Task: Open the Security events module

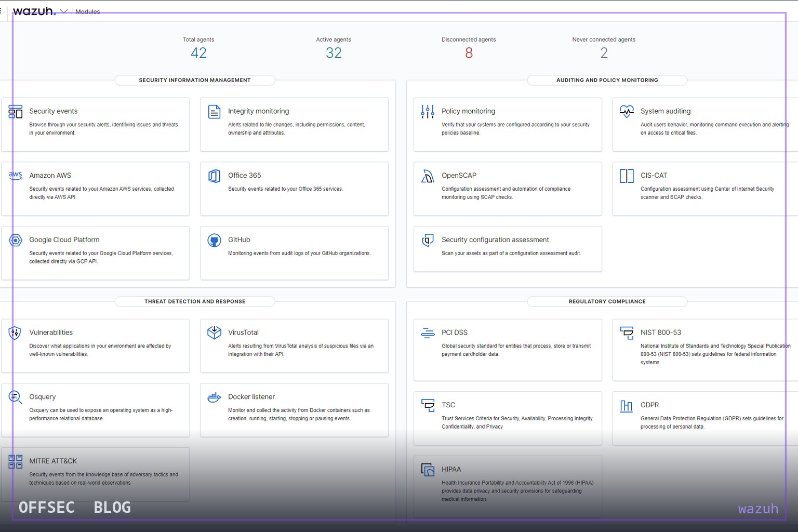Action: click(95, 124)
